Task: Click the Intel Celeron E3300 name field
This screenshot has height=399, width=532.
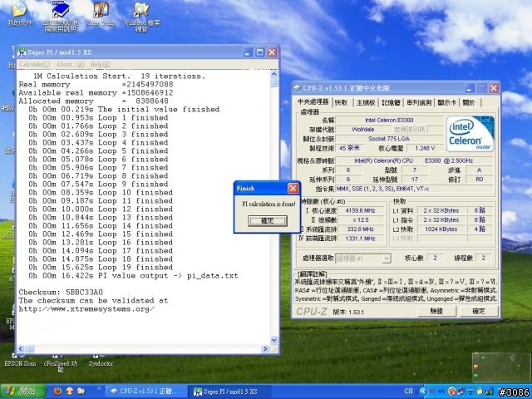Action: (389, 120)
